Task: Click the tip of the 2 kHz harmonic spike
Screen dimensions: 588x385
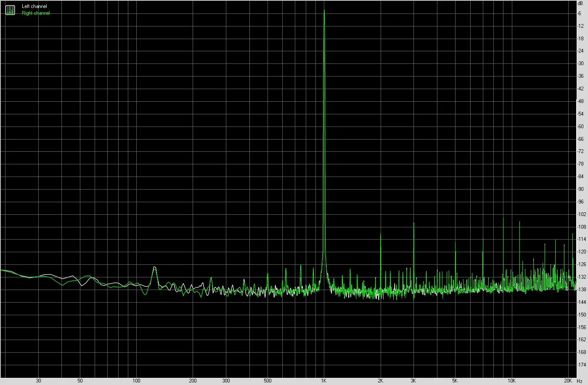Action: click(380, 233)
